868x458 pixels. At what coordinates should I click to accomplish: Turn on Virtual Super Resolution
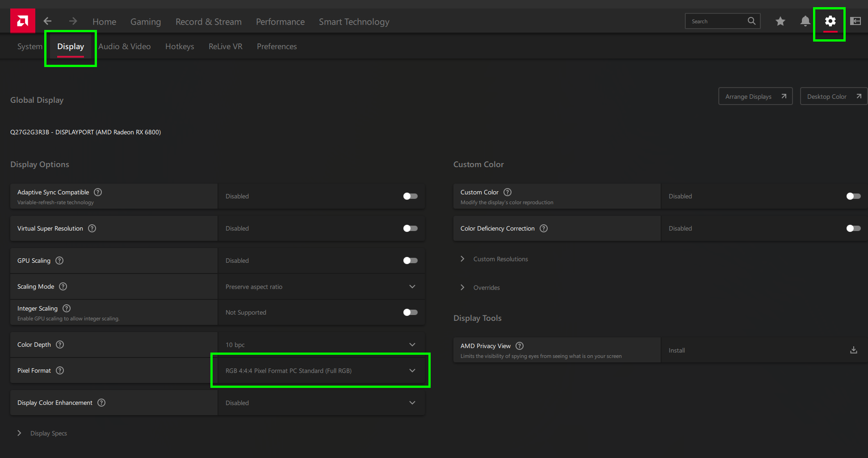pos(410,228)
